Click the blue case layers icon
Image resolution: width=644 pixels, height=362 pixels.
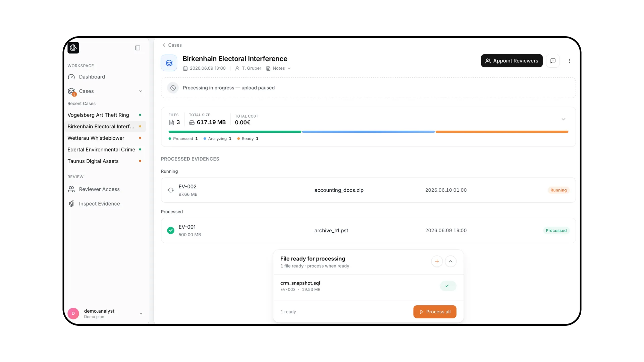[169, 63]
